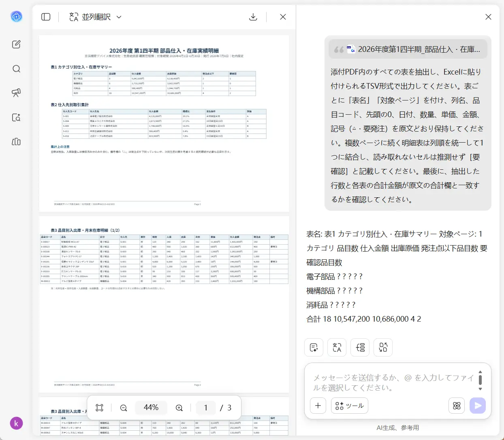504x440 pixels.
Task: Toggle the document sidebar panel icon
Action: pyautogui.click(x=46, y=17)
